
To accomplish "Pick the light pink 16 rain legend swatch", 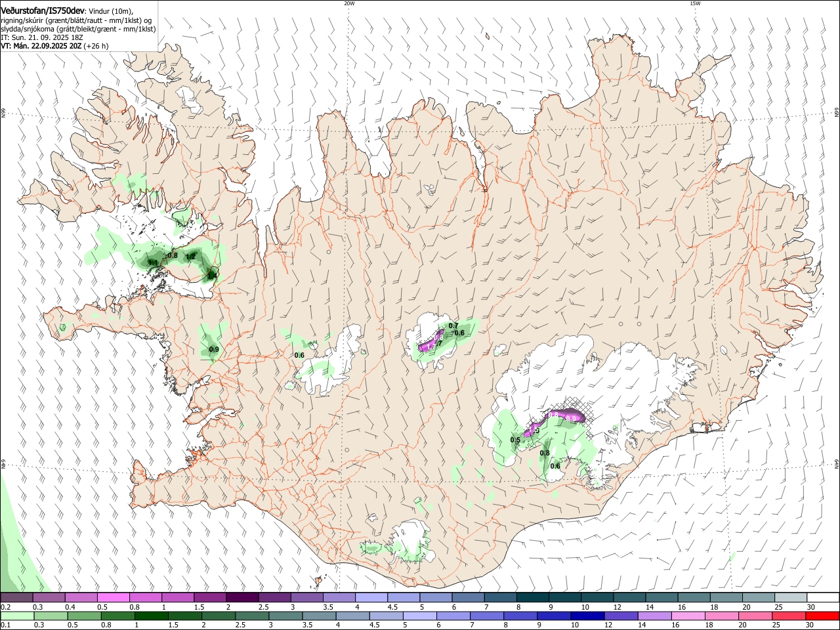I will tap(689, 616).
